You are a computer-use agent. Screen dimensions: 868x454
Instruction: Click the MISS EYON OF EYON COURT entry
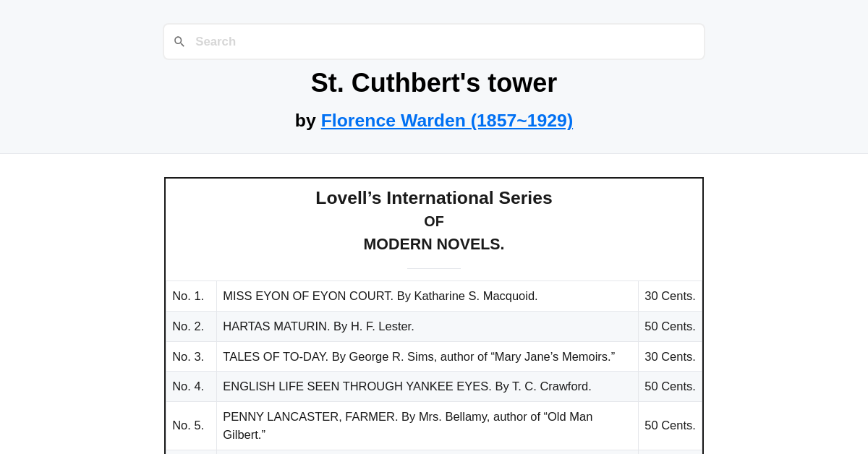(380, 296)
